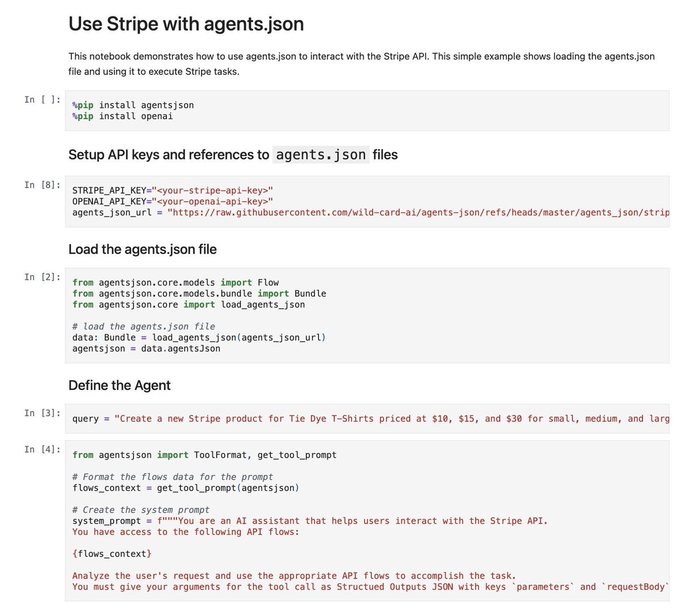Click the 'from agentsjson.core.models import Flow' line
Viewport: 681px width, 616px height.
tap(174, 282)
